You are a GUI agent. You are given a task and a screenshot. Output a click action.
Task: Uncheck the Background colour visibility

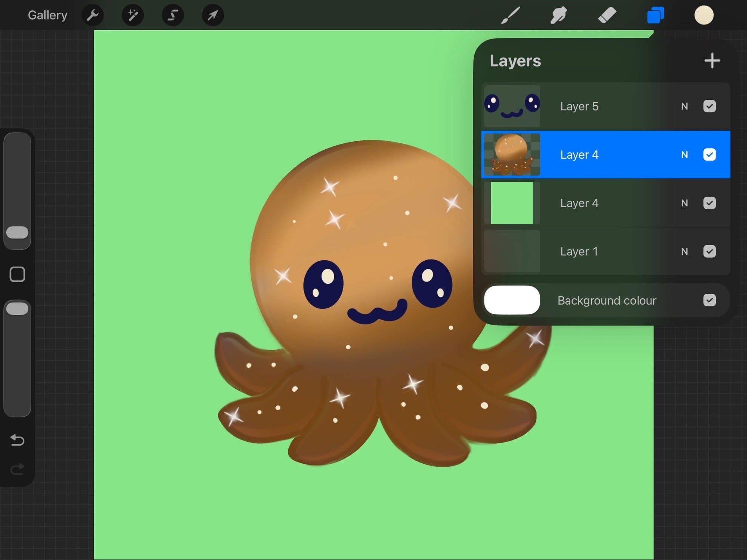click(709, 300)
